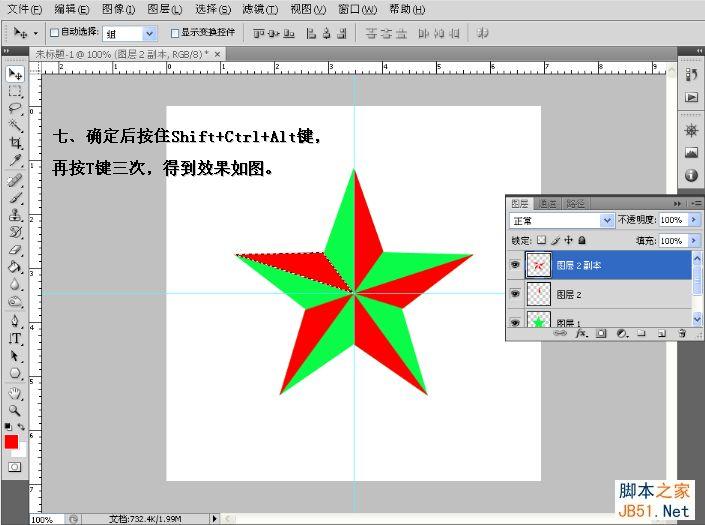Click zoom percentage field in status bar
705x525 pixels.
point(47,519)
